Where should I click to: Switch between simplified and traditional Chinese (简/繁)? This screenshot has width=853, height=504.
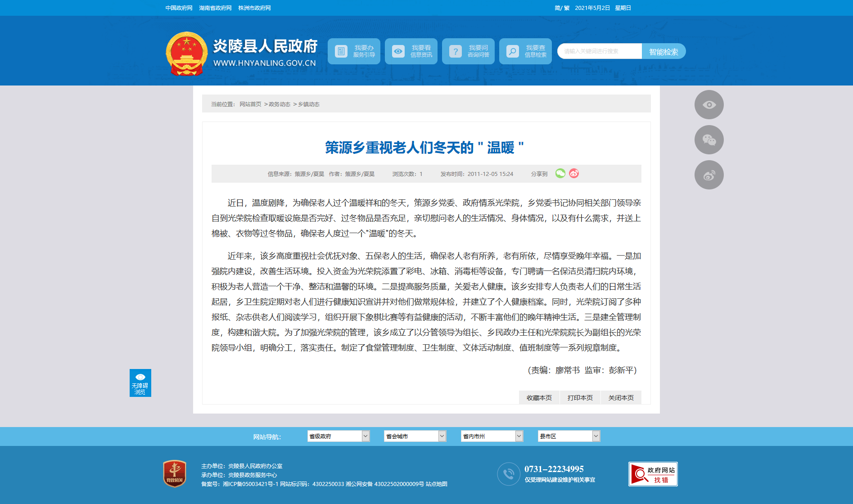562,8
